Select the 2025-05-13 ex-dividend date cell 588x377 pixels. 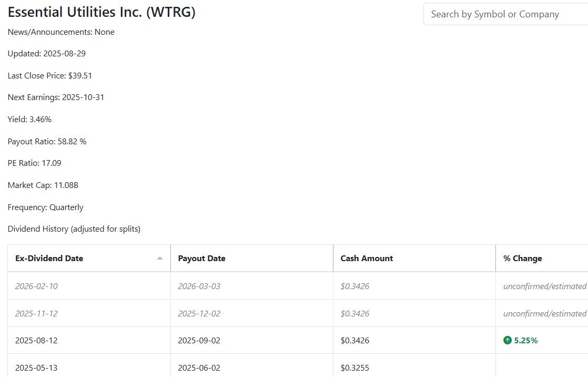point(89,368)
